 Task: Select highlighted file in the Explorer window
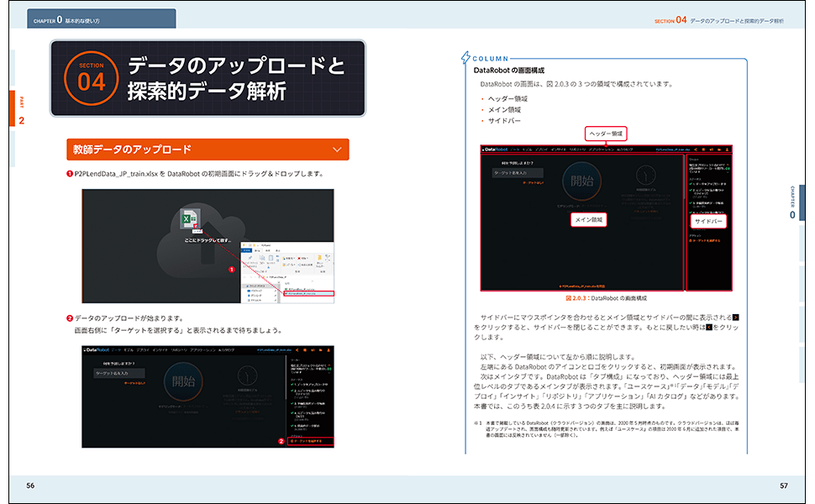tap(309, 293)
